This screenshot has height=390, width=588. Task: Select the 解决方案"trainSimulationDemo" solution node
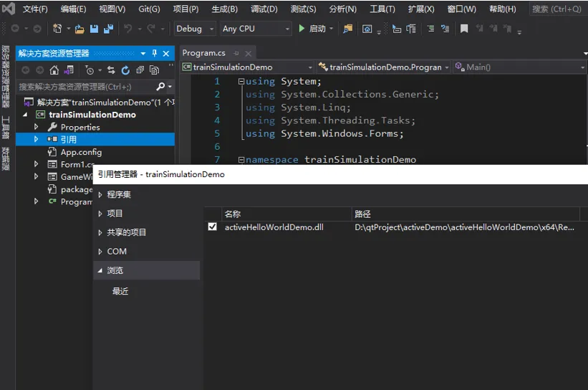point(100,102)
